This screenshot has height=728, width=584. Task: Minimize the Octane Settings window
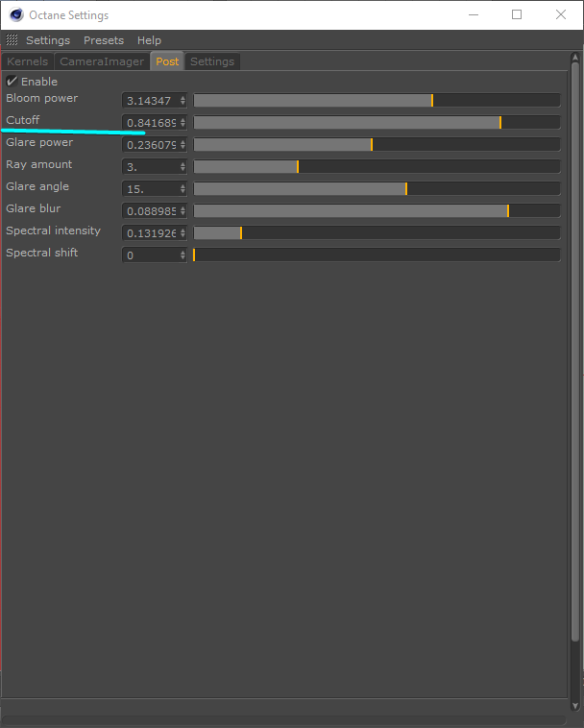(474, 14)
